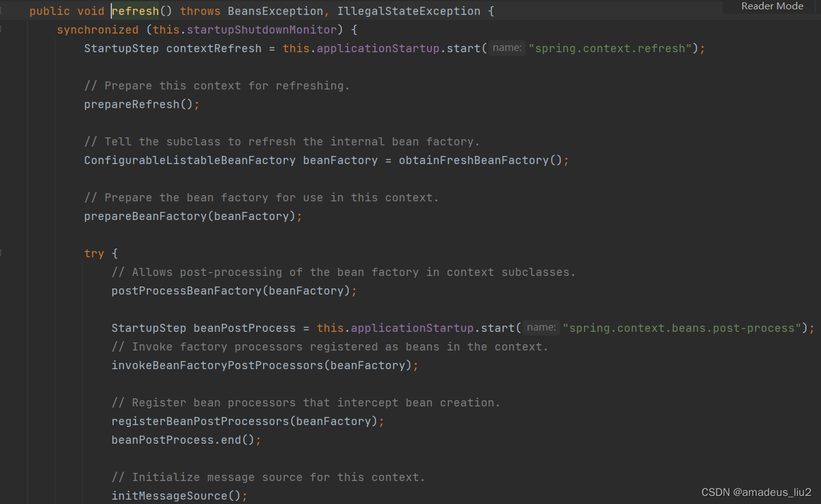This screenshot has height=504, width=821.
Task: Click comment "Initialize message source for this context."
Action: point(269,477)
